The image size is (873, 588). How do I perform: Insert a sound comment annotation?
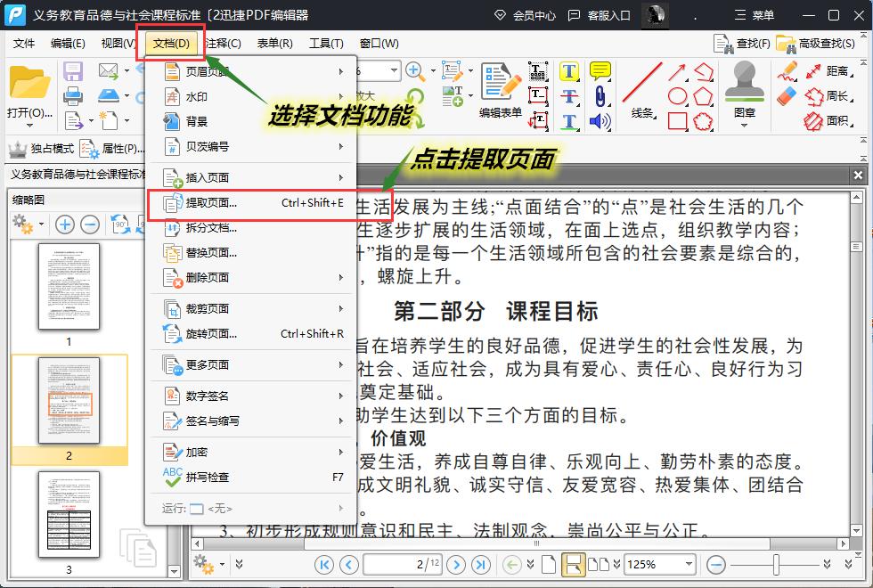coord(600,119)
